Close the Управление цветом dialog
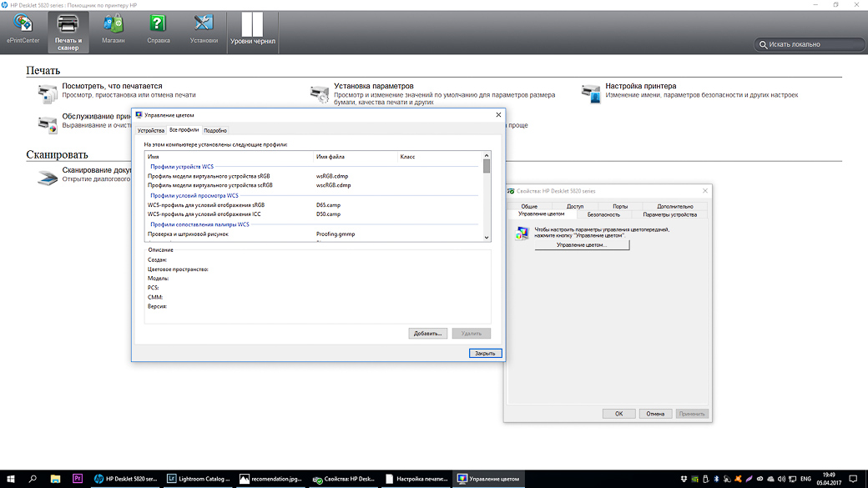The image size is (868, 488). click(498, 115)
